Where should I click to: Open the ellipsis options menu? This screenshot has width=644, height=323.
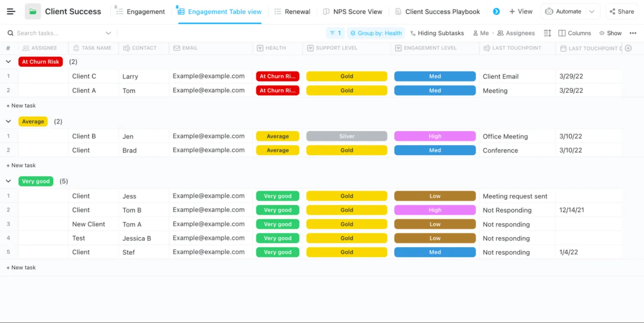[633, 33]
